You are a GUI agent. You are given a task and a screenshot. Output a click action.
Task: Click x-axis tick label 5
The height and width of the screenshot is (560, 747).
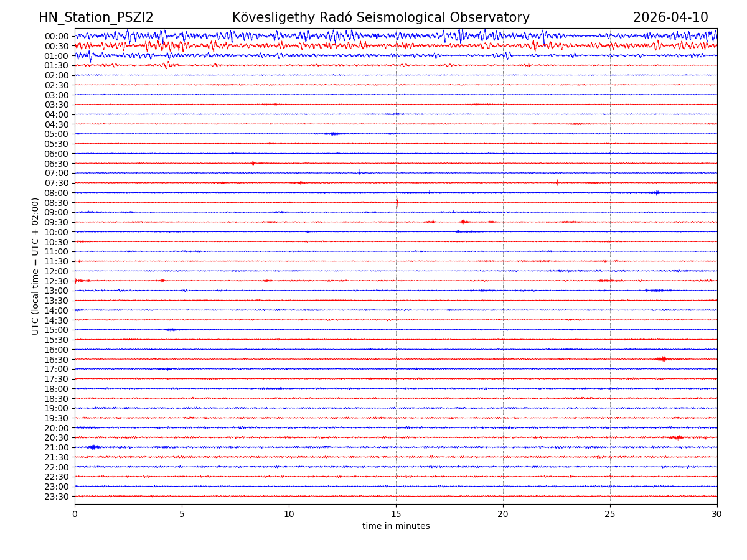pyautogui.click(x=182, y=515)
